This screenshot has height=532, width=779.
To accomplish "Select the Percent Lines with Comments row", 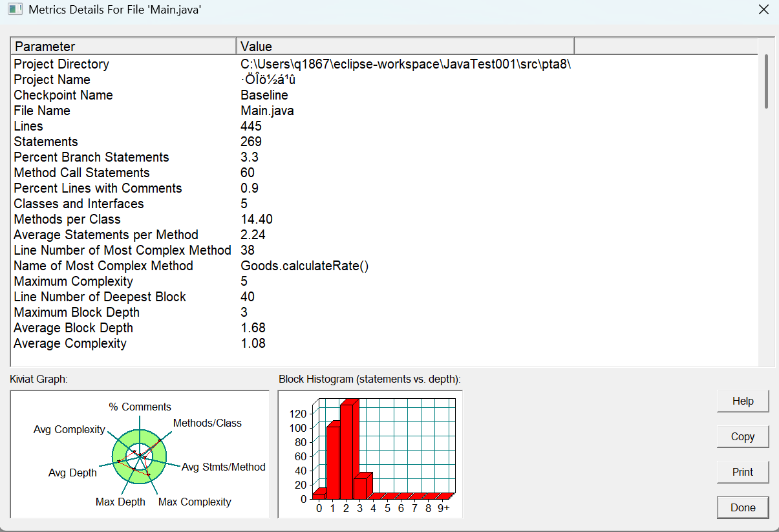I will 385,188.
